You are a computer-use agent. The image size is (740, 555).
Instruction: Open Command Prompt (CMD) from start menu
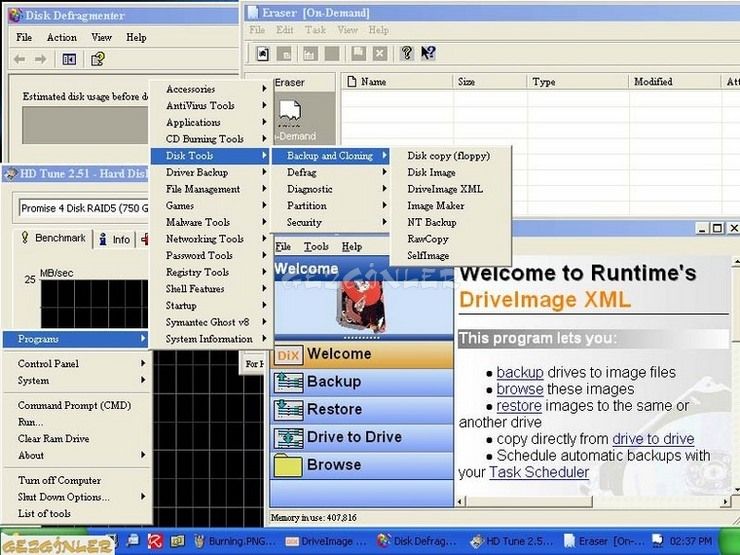tap(77, 405)
